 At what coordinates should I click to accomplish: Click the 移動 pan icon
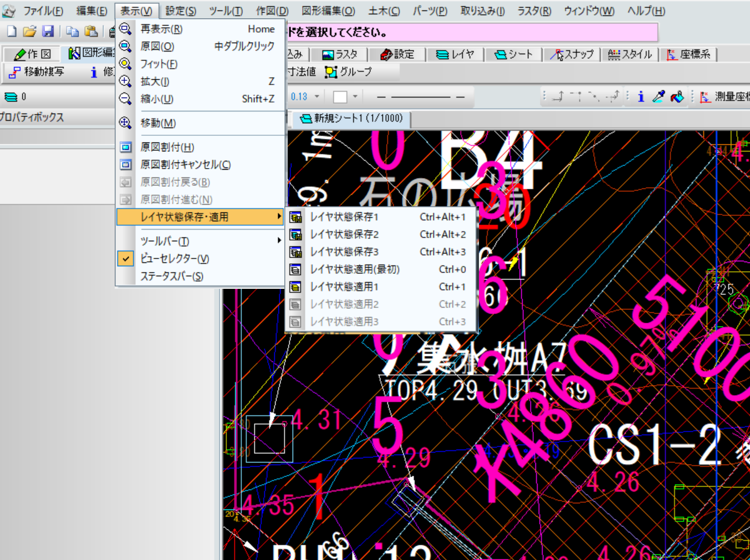(x=125, y=123)
